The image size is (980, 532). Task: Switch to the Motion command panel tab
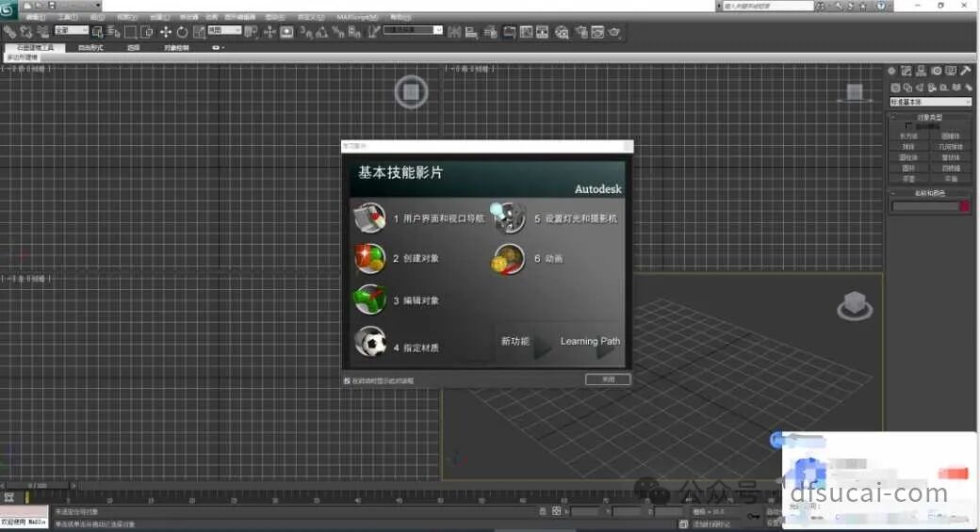click(937, 72)
